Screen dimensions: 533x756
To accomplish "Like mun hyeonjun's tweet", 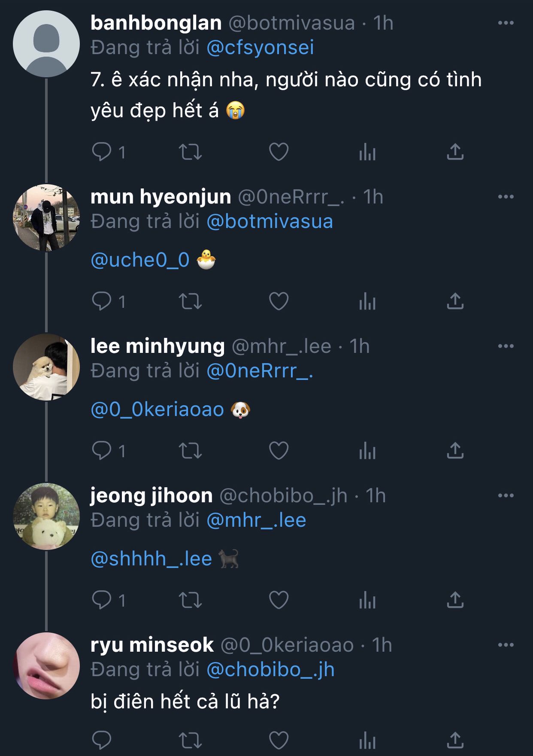I will pyautogui.click(x=279, y=301).
